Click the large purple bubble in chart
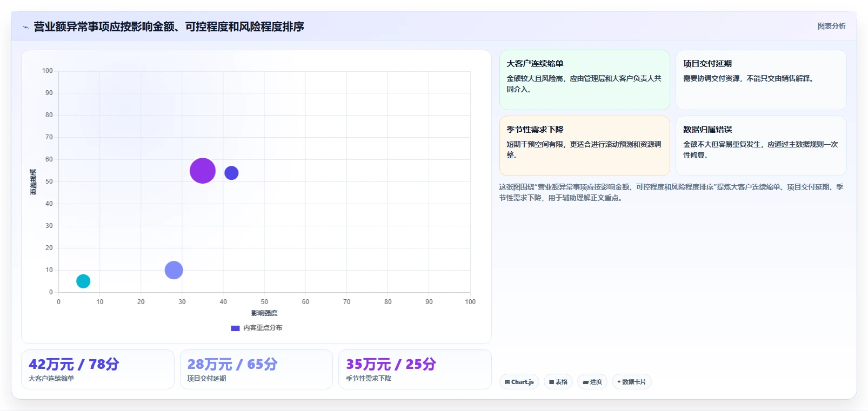 coord(203,171)
